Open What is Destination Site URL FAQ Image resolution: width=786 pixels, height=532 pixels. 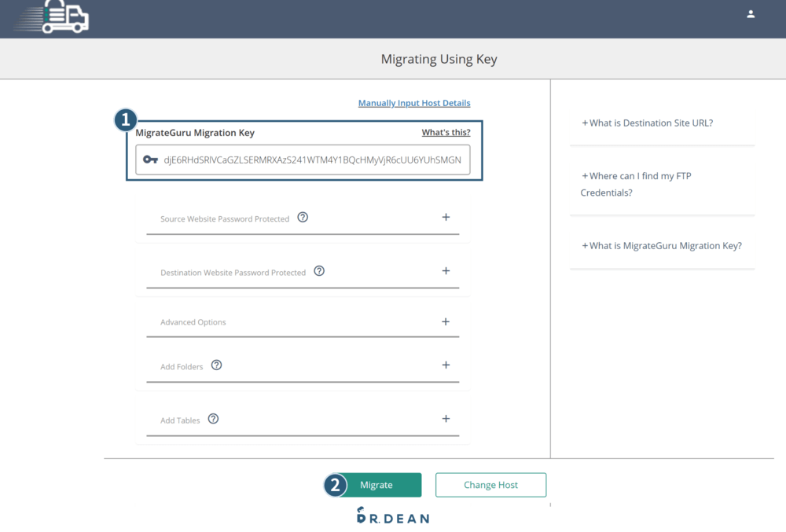[647, 123]
